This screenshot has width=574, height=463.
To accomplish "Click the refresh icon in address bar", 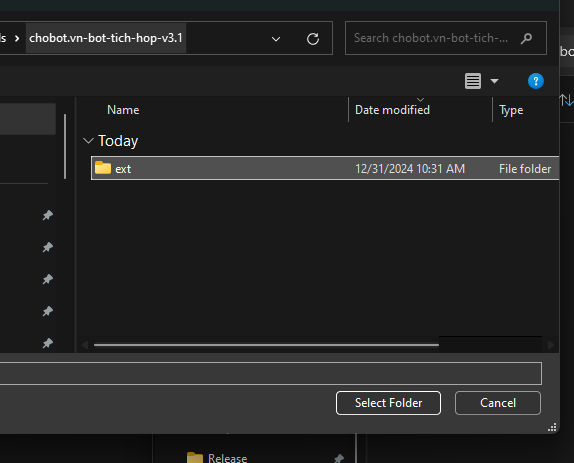I will pyautogui.click(x=313, y=38).
